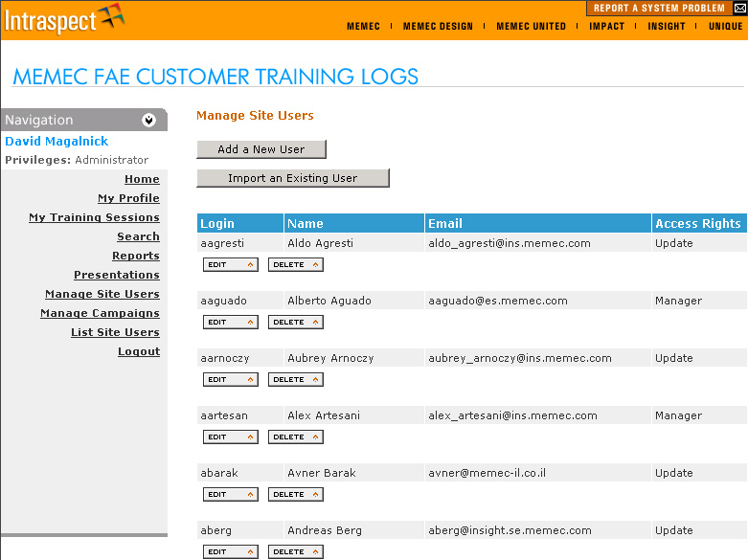The width and height of the screenshot is (748, 560).
Task: Go to Home in the navigation
Action: (x=142, y=179)
